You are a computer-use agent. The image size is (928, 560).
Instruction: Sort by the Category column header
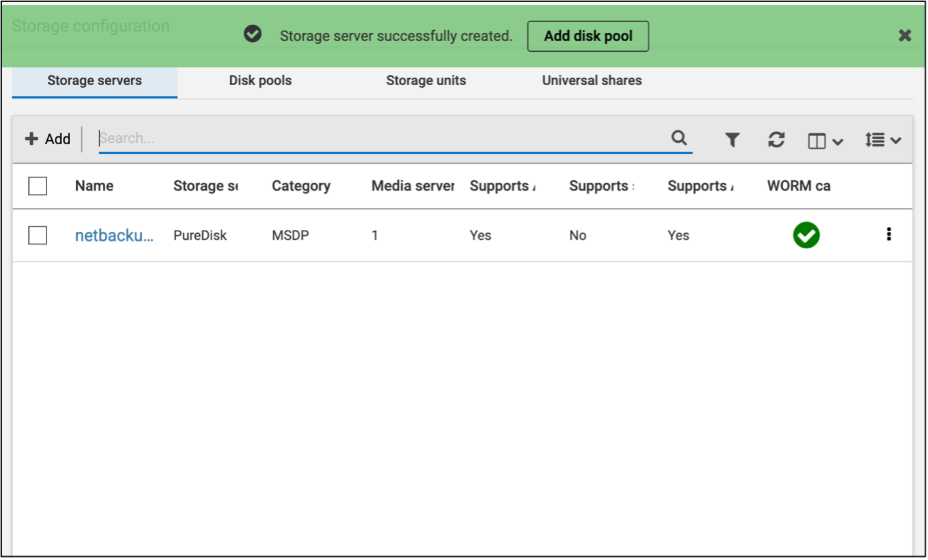301,186
